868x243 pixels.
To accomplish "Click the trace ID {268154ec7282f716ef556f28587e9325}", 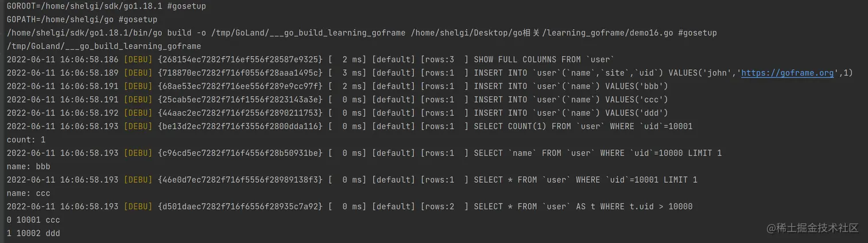I will click(240, 60).
